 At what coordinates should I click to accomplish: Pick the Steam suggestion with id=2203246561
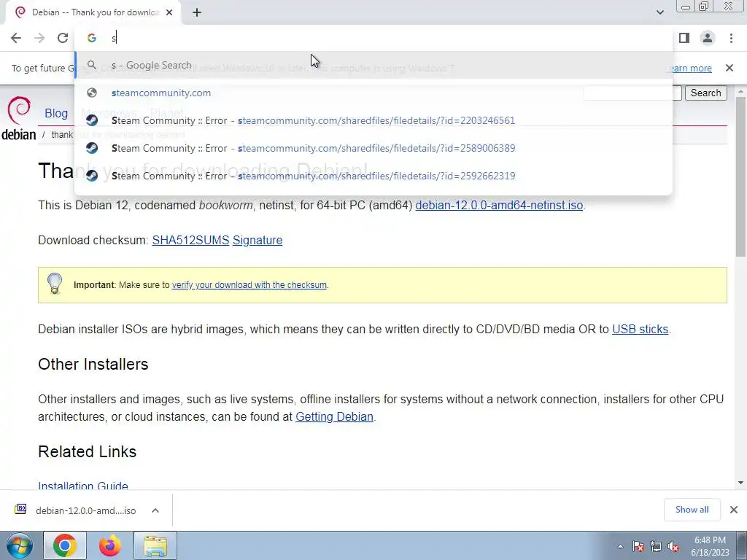pyautogui.click(x=373, y=120)
